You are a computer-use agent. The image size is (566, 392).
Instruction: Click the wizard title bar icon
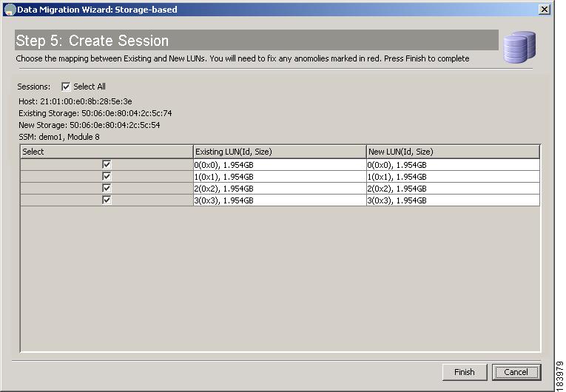click(10, 10)
